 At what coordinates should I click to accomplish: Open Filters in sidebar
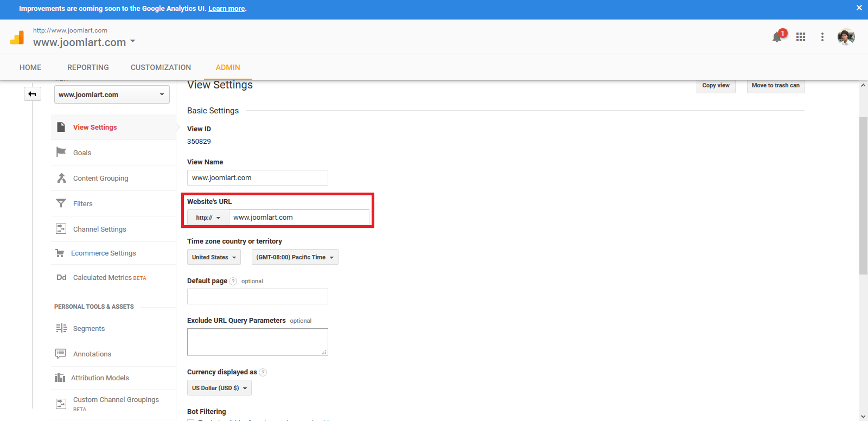83,203
